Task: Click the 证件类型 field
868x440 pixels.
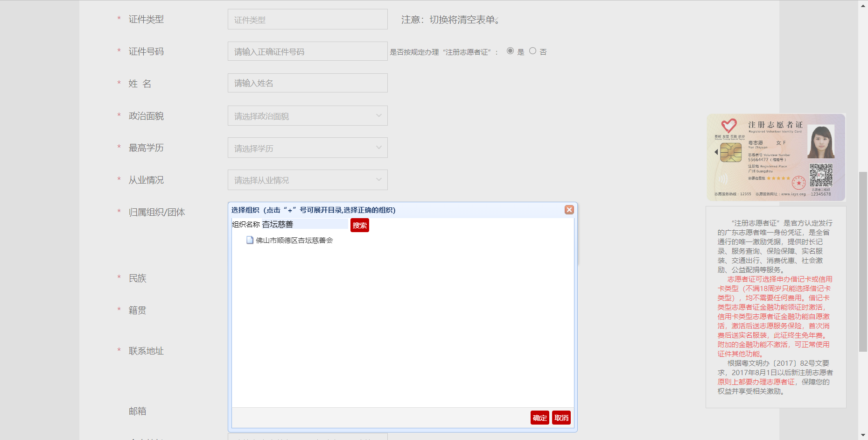Action: coord(308,20)
